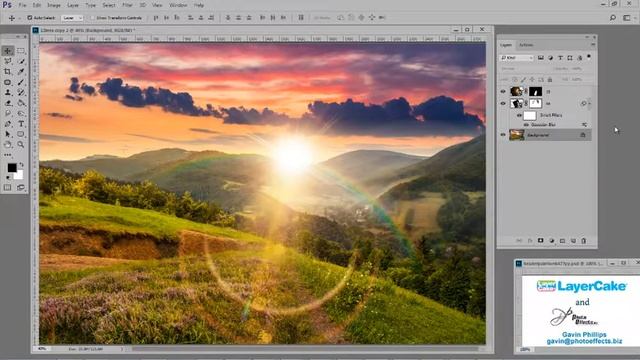
Task: Select the Rectangular Marquee tool
Action: 21,51
